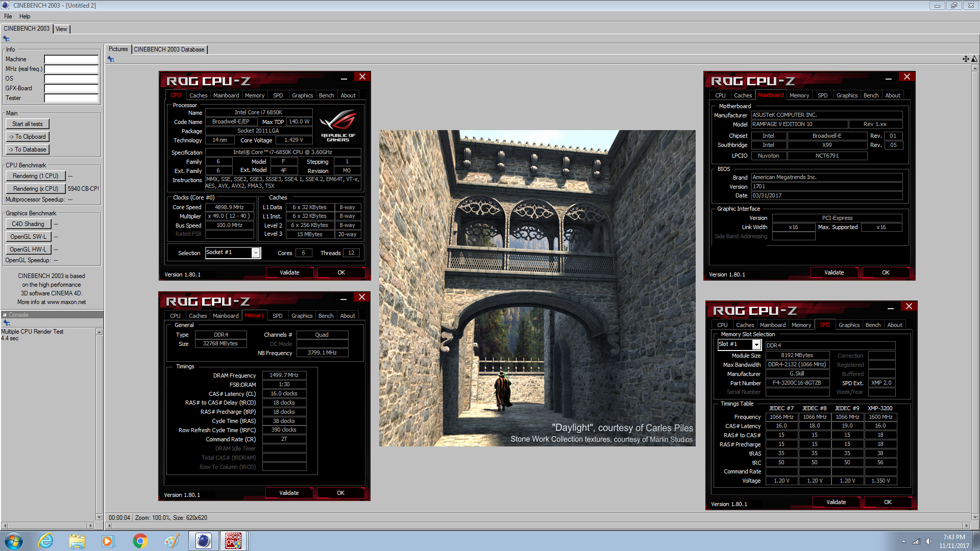Click the To Clipboard button

(x=28, y=137)
